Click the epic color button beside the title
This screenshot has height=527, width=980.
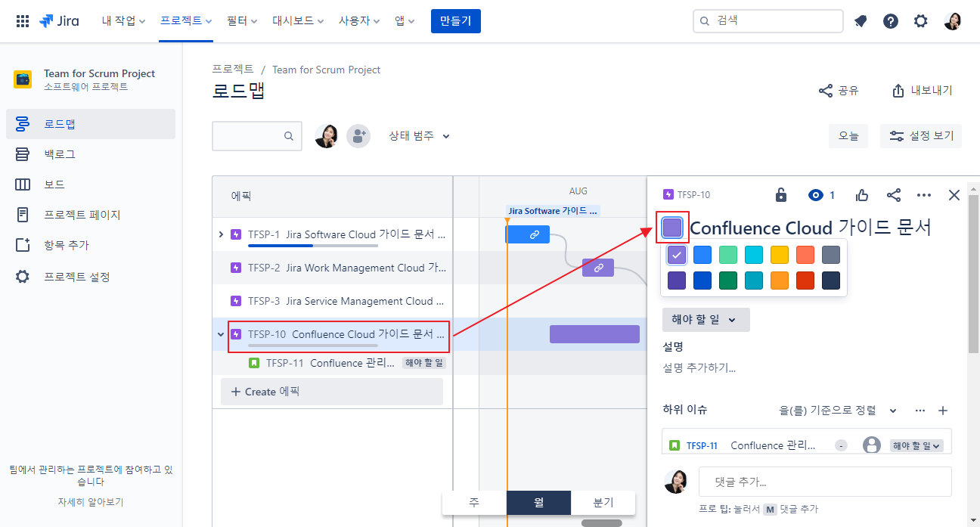(x=672, y=228)
